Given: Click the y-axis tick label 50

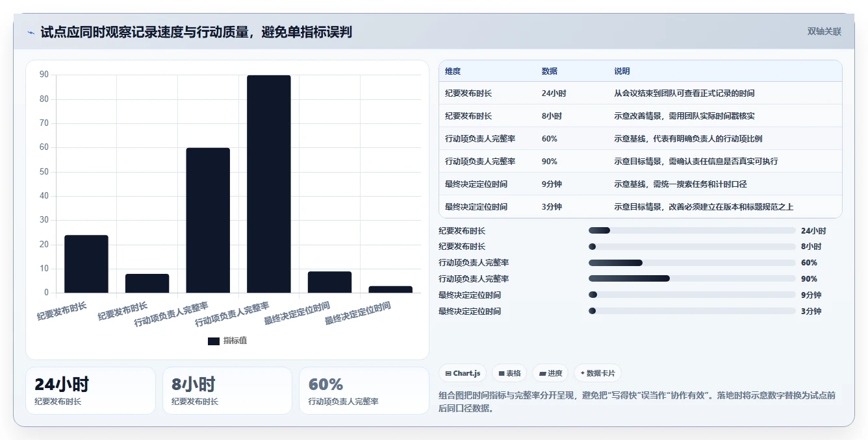Looking at the screenshot, I should click(44, 171).
